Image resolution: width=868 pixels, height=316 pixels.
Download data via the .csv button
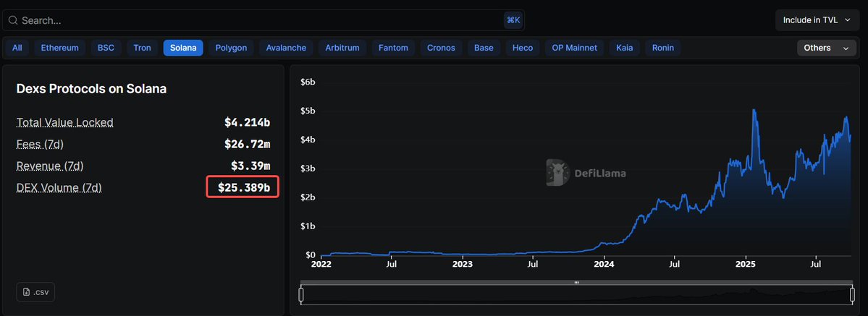36,292
